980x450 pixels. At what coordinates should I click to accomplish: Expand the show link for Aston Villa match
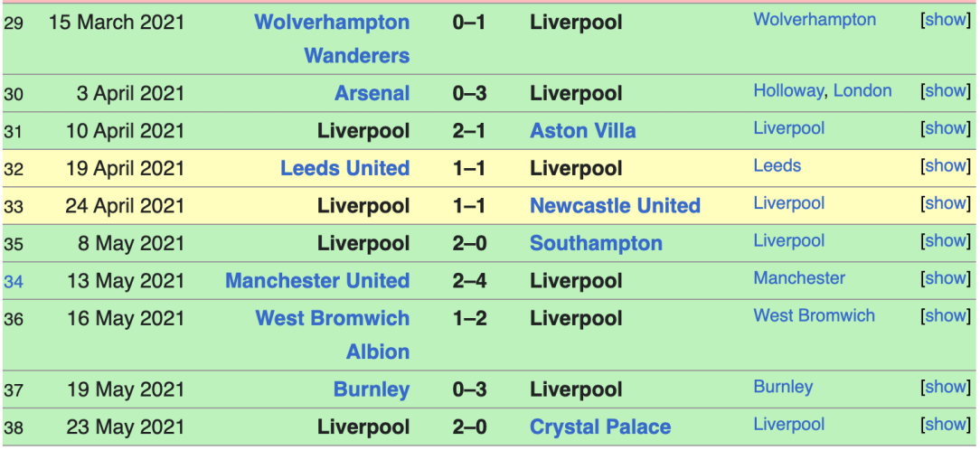(x=947, y=128)
